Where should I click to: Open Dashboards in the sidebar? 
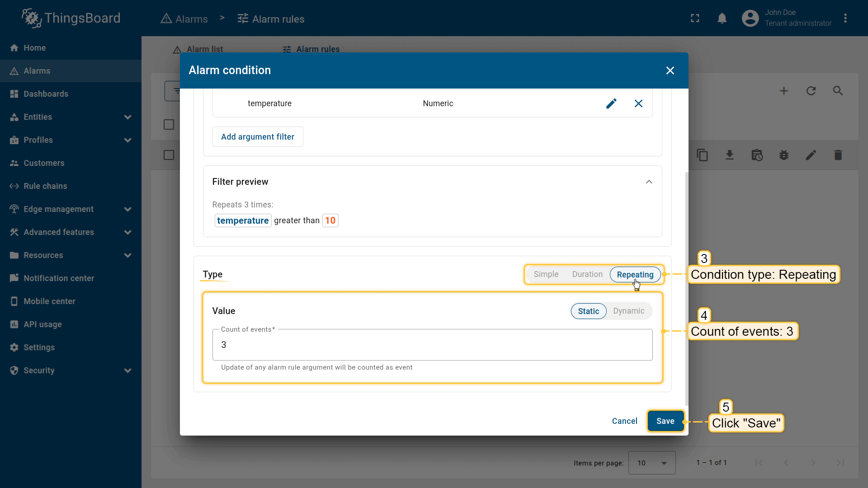pyautogui.click(x=46, y=94)
